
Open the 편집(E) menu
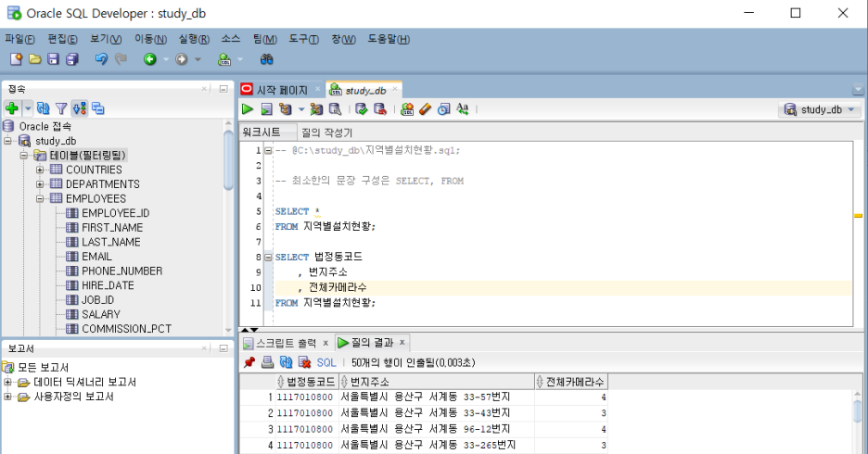(62, 39)
